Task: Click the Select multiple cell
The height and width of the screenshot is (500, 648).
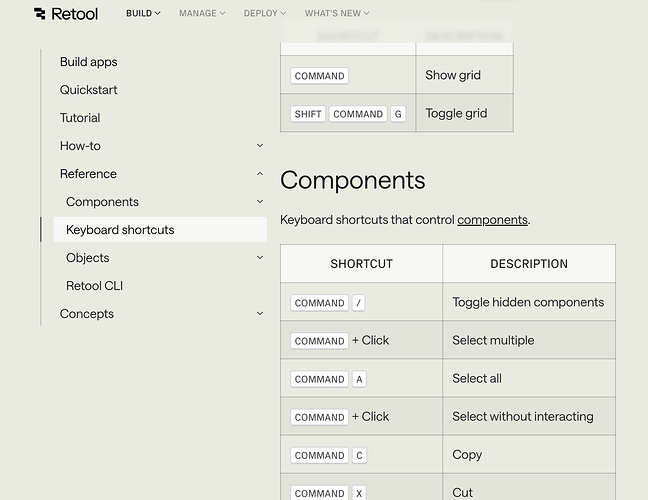Action: point(529,340)
